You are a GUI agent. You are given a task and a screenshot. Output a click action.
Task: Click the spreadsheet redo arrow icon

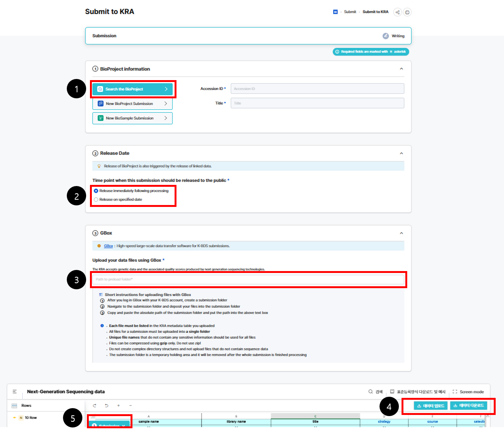[94, 405]
